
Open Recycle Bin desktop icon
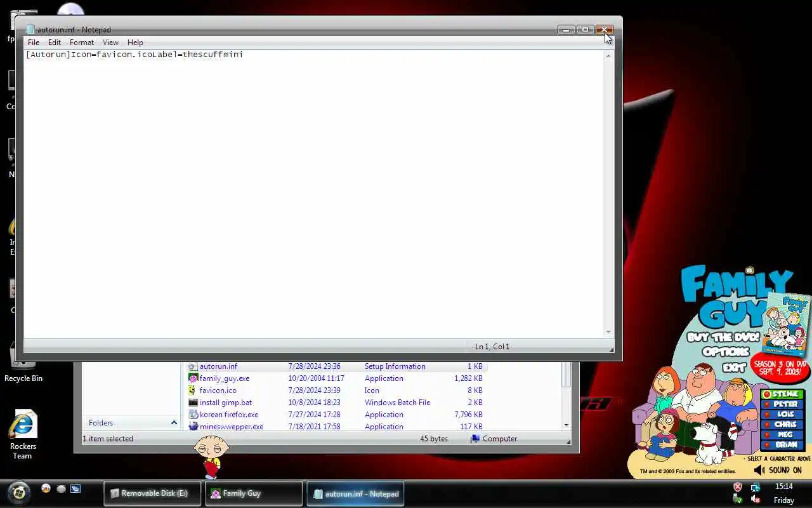(23, 362)
